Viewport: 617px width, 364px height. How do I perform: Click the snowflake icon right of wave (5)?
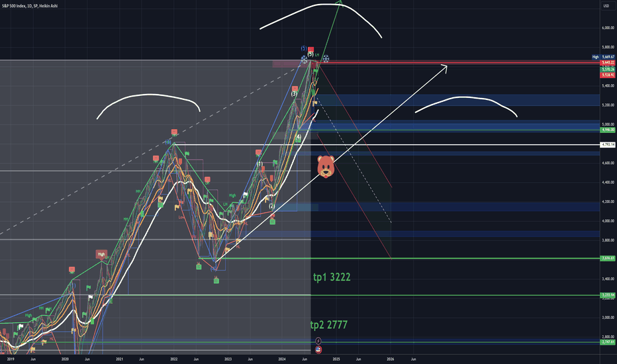click(326, 59)
